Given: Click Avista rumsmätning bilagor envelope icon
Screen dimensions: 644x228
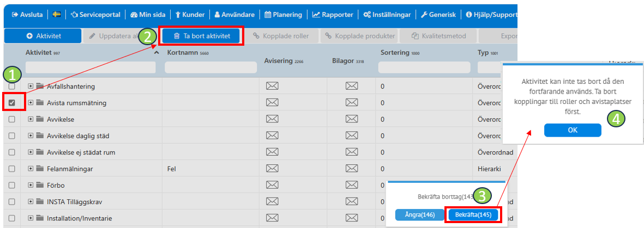Looking at the screenshot, I should [x=351, y=102].
